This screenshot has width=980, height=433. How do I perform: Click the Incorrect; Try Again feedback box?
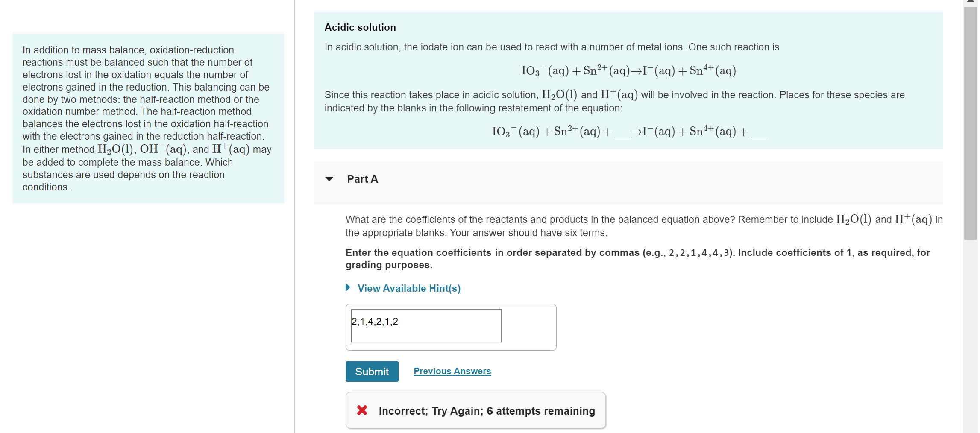[x=475, y=410]
